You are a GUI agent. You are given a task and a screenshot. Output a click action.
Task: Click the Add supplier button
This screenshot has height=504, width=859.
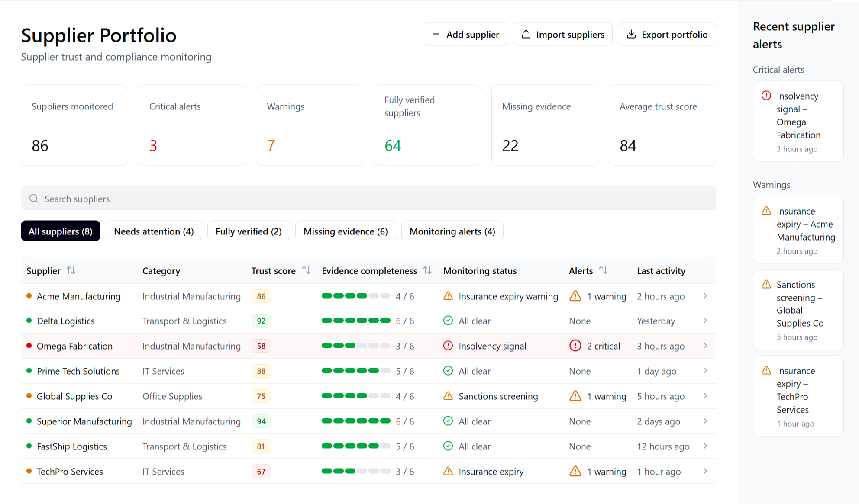tap(465, 34)
